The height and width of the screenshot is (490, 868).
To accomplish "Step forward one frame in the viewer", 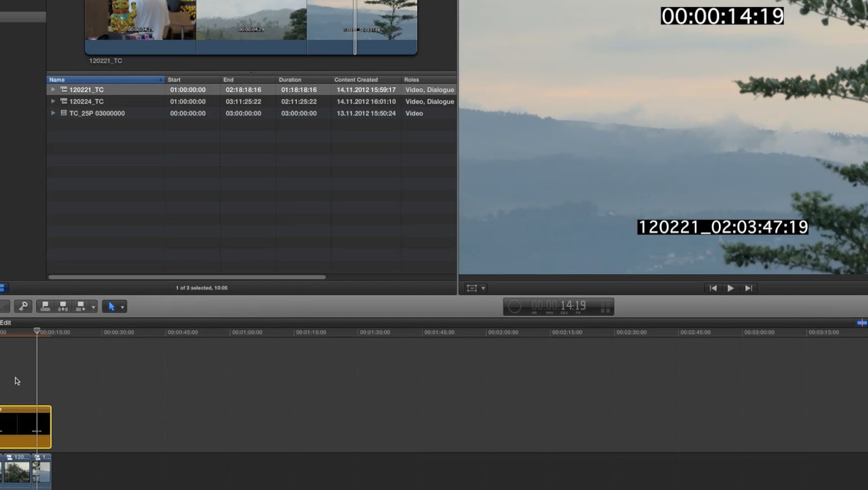I will coord(749,288).
